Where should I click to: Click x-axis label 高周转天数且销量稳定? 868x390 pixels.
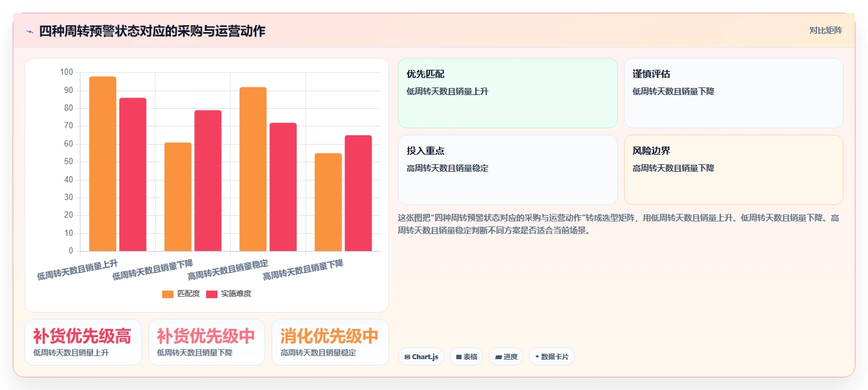point(228,269)
